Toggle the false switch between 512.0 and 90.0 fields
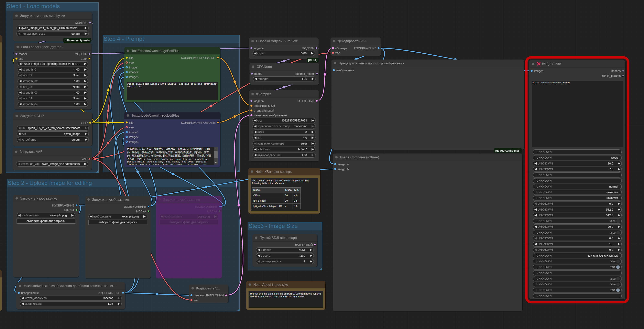 (x=618, y=221)
